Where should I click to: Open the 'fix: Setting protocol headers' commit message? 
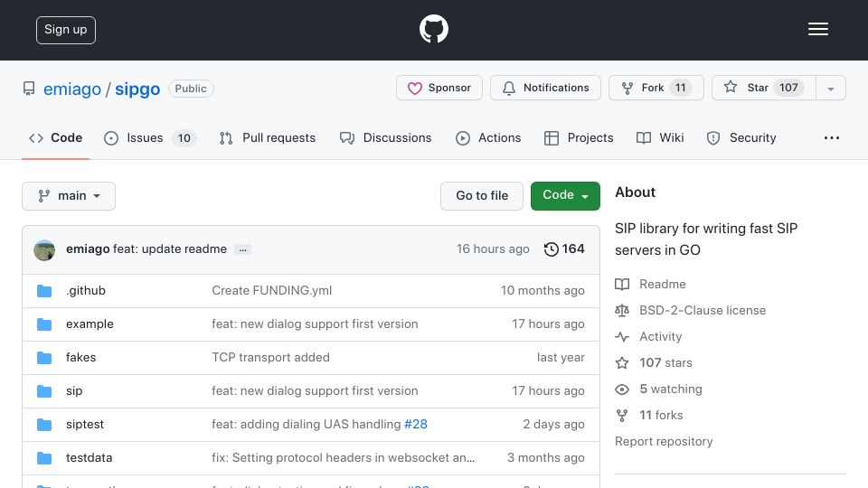344,457
